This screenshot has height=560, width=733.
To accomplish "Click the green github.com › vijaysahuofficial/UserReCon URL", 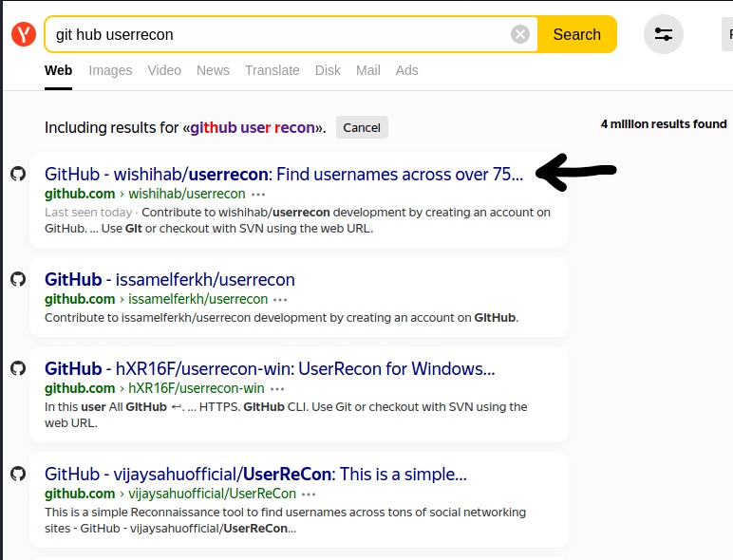I will pyautogui.click(x=170, y=494).
